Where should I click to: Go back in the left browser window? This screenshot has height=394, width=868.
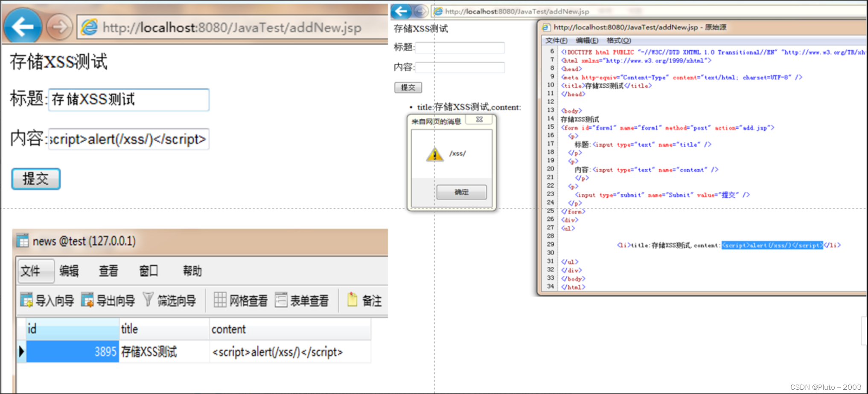tap(23, 26)
